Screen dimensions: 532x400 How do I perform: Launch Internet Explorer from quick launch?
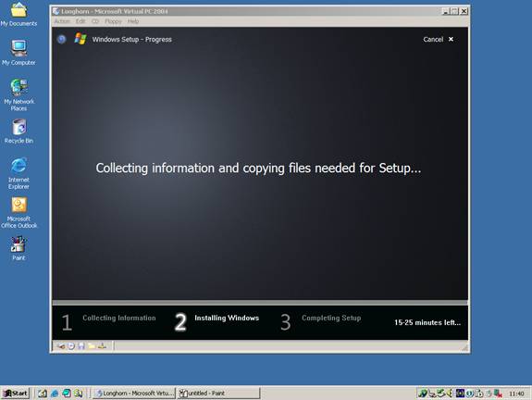tap(55, 394)
